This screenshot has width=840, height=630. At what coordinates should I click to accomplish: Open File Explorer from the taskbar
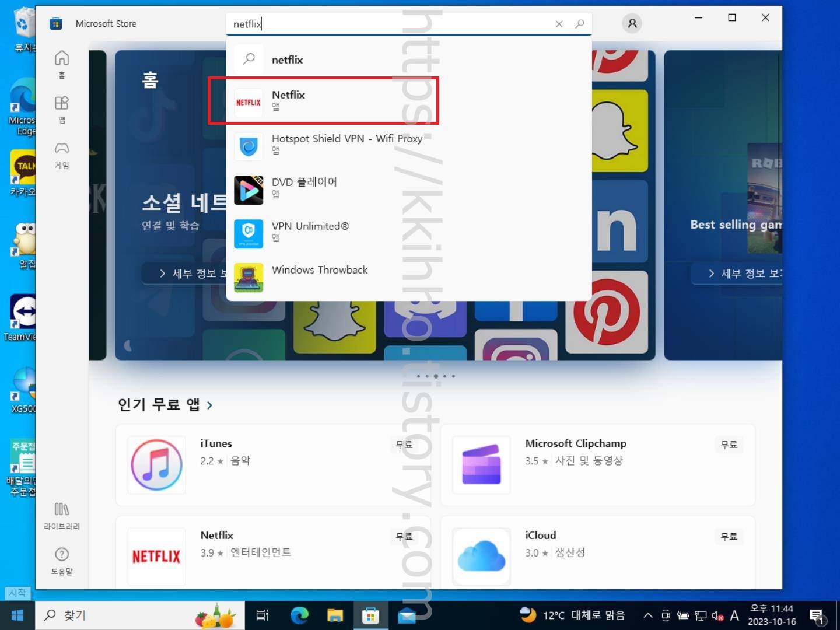pyautogui.click(x=335, y=615)
